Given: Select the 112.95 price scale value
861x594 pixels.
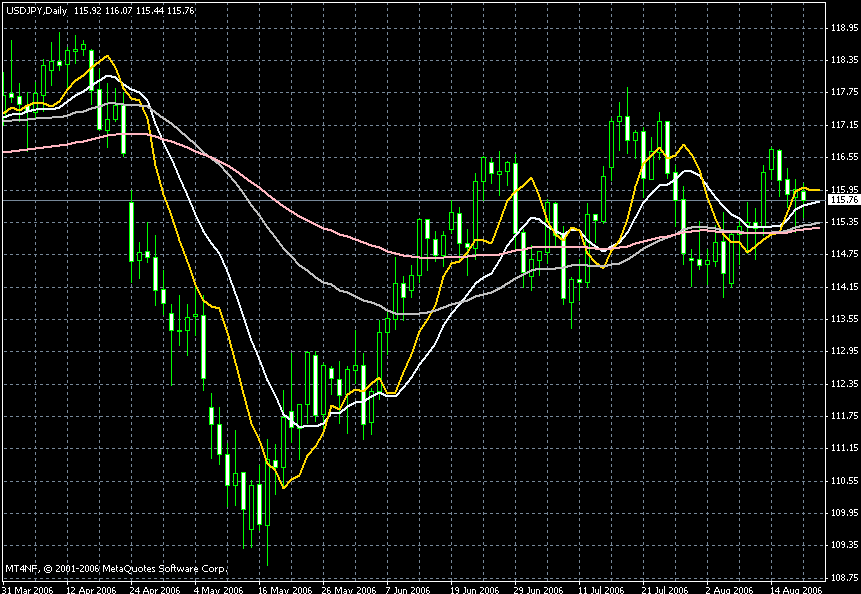Looking at the screenshot, I should tap(845, 351).
